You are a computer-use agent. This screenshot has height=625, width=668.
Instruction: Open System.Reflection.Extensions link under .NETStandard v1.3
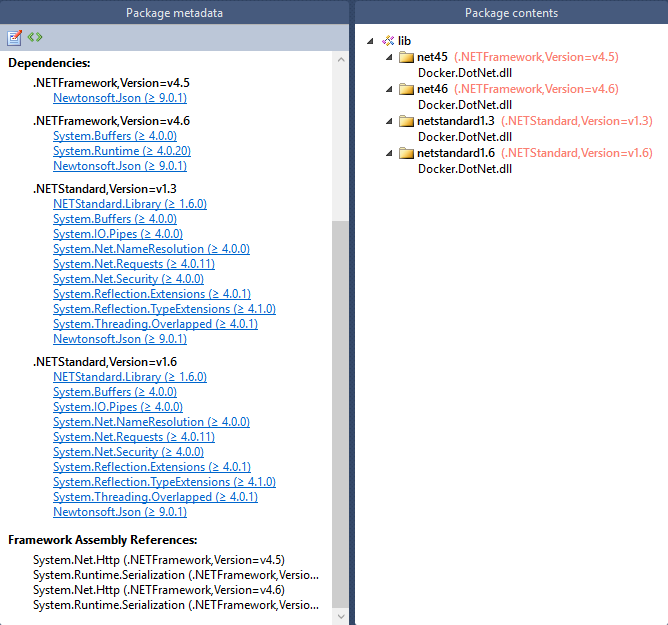click(152, 294)
